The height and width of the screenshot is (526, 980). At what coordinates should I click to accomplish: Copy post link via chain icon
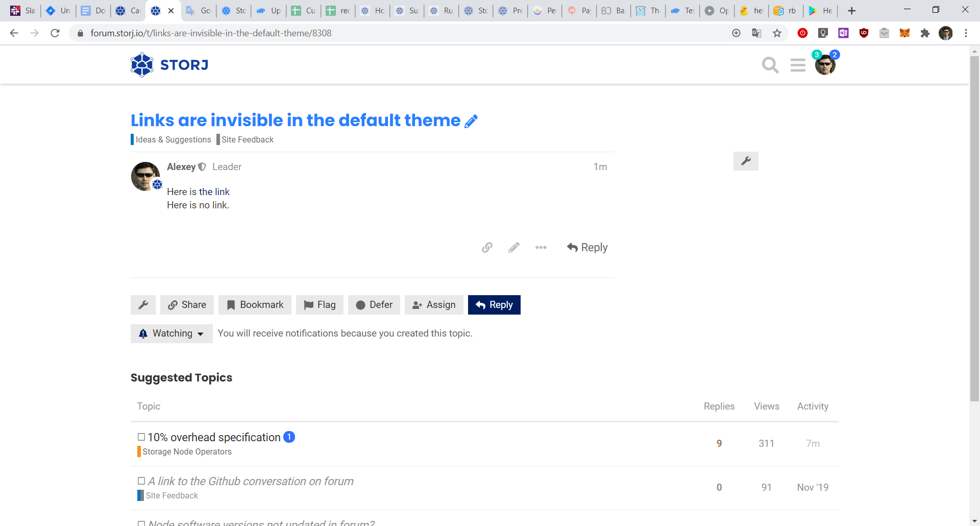[487, 248]
